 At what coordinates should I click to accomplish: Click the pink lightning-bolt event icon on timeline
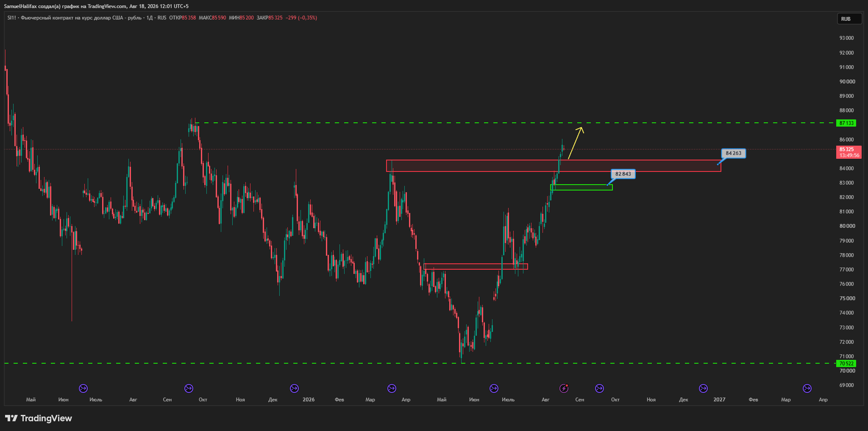tap(564, 388)
